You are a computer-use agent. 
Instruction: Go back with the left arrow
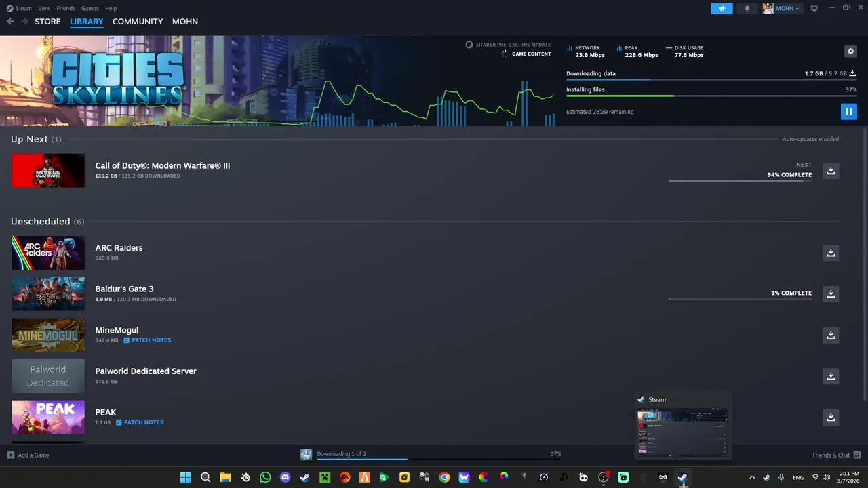[10, 22]
